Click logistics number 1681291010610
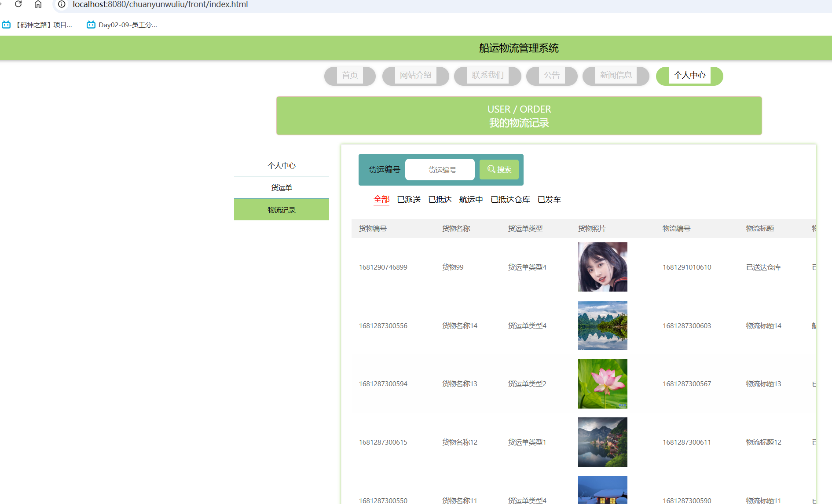Screen dimensions: 832x504 (x=687, y=267)
